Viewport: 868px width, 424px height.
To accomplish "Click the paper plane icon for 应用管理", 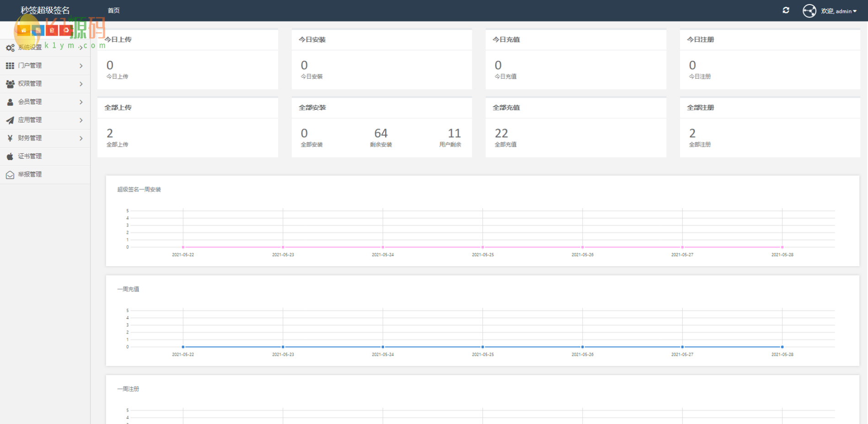I will coord(10,120).
